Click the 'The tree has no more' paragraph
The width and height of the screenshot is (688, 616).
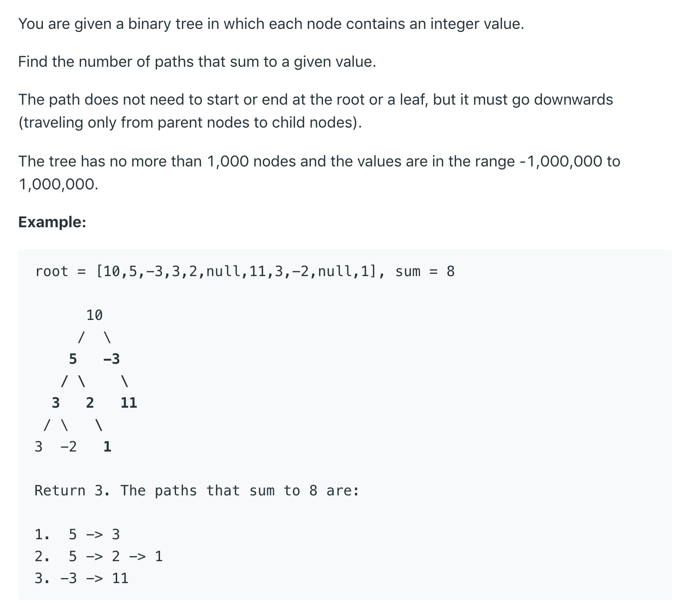point(320,172)
